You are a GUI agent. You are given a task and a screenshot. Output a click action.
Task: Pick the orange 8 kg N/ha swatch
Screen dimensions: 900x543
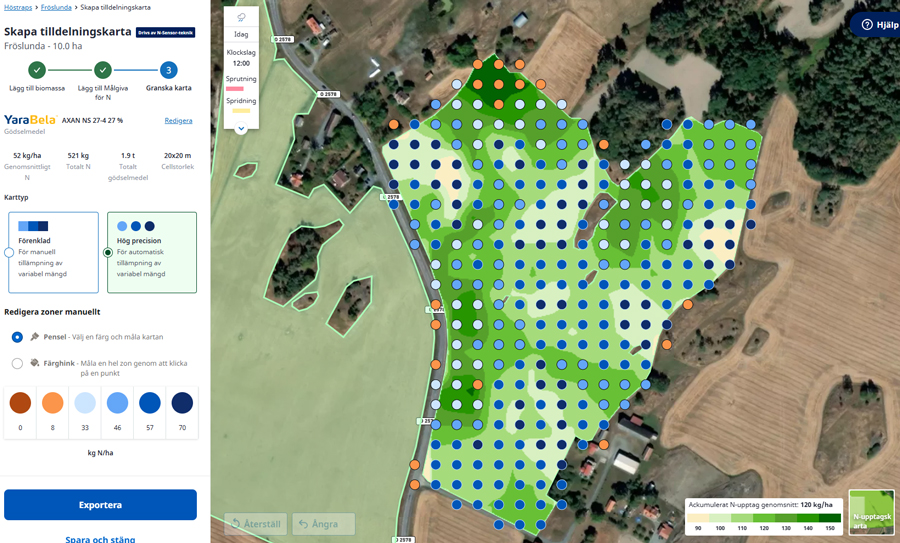(52, 403)
